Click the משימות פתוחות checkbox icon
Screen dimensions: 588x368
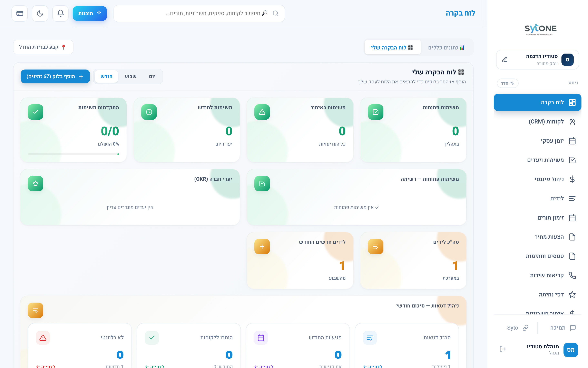coord(375,112)
